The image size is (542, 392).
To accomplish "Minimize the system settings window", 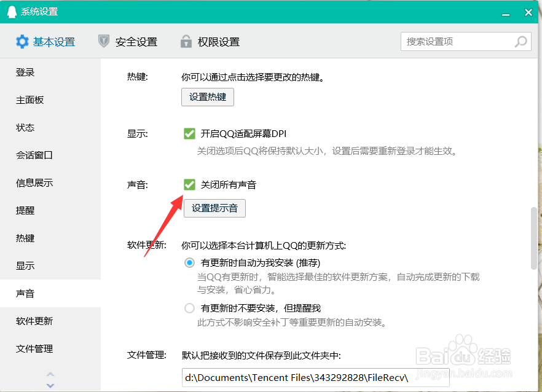I will click(x=506, y=14).
